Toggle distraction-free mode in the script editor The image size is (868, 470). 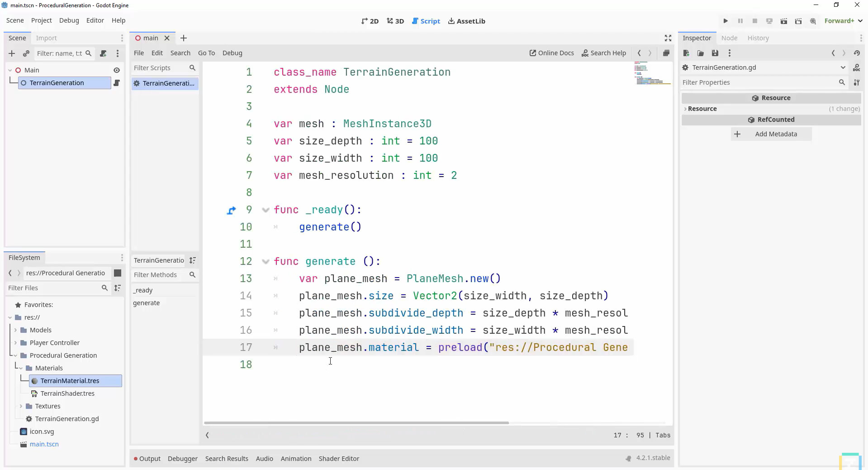pos(668,38)
